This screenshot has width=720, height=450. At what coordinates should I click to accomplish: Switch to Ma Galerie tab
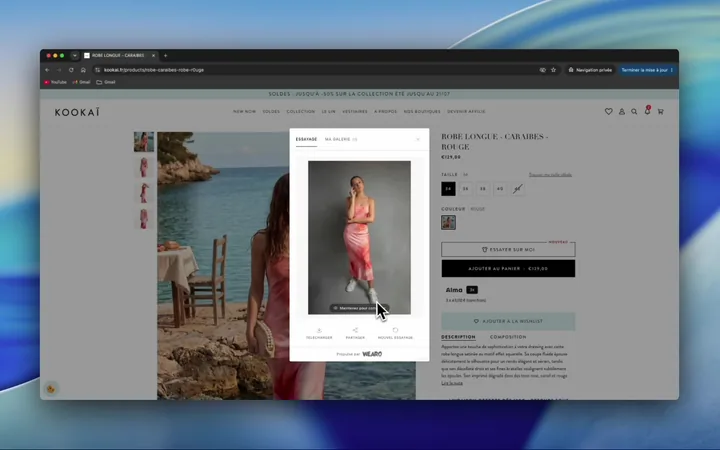click(x=341, y=139)
